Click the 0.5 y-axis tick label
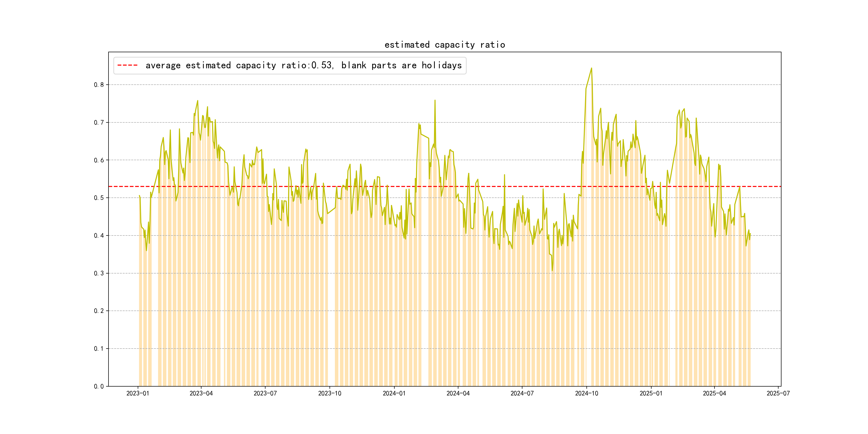Viewport: 868px width, 434px height. [99, 198]
